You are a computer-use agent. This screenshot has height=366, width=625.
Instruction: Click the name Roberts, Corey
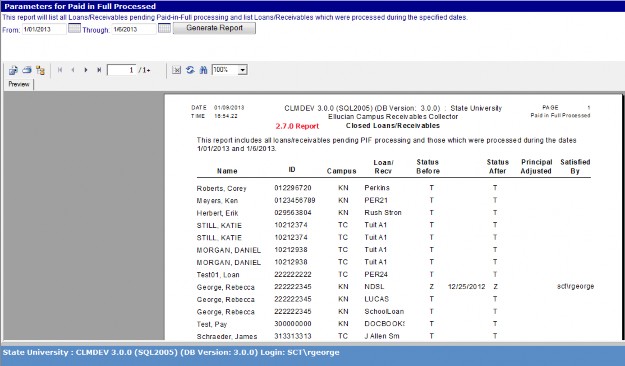(x=222, y=189)
